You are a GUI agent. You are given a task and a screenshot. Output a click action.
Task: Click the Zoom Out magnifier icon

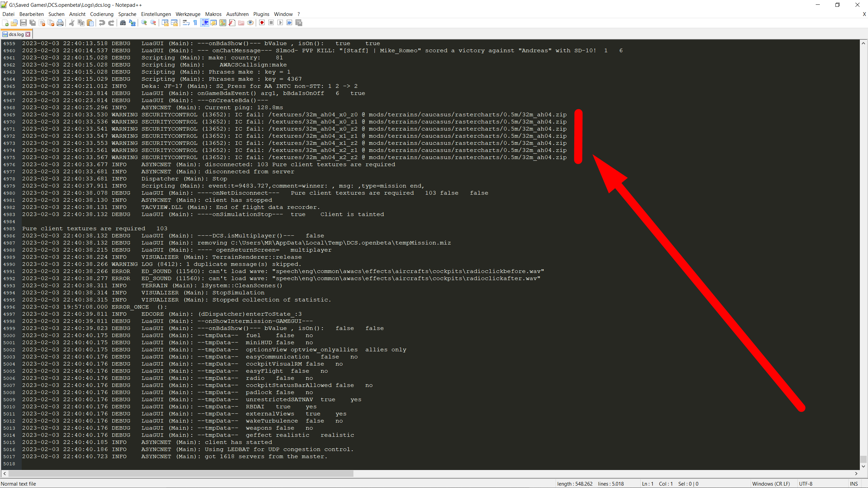click(x=153, y=23)
